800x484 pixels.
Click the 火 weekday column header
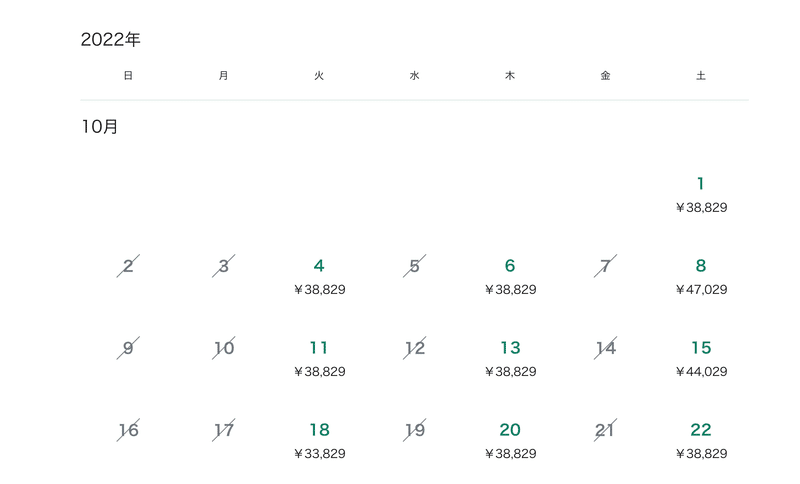click(x=319, y=75)
